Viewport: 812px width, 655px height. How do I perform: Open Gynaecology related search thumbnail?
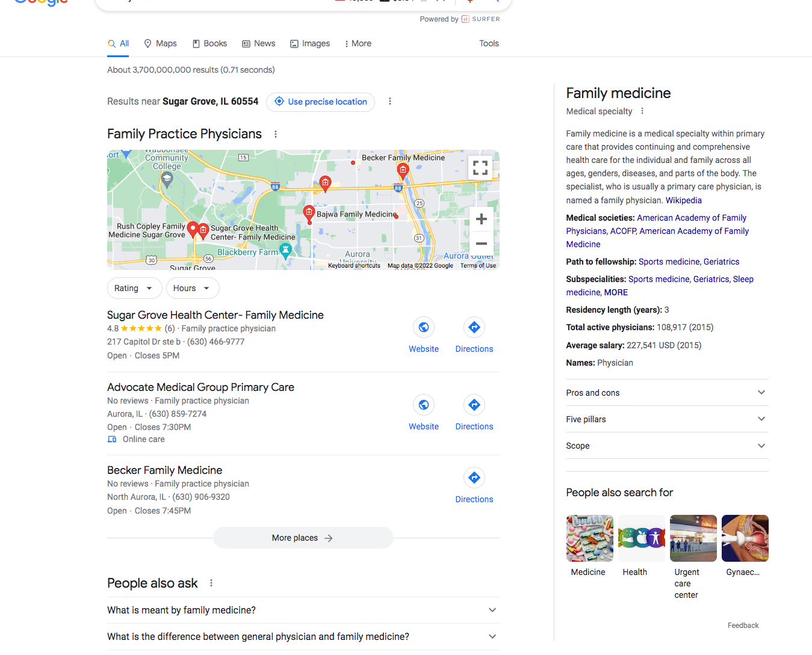(745, 538)
